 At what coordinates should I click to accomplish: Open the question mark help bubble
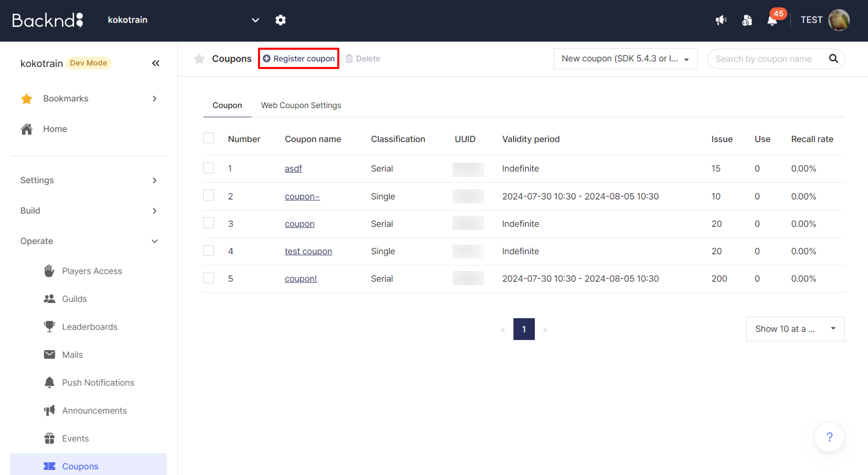coord(829,437)
